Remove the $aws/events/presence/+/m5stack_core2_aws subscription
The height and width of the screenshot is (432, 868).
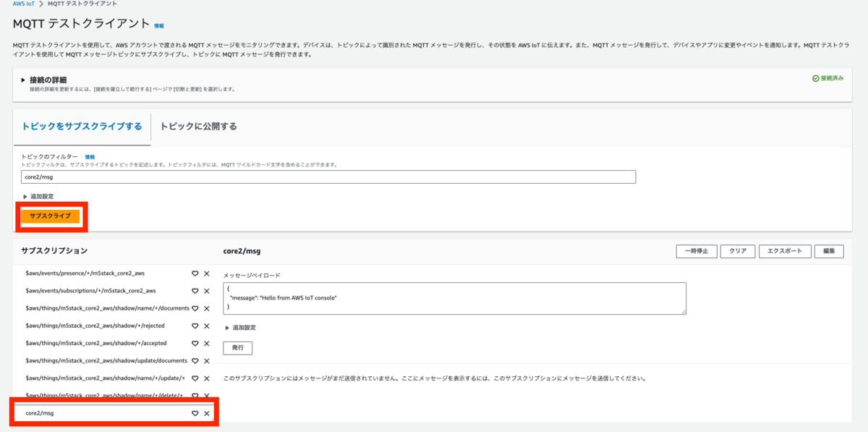[207, 274]
